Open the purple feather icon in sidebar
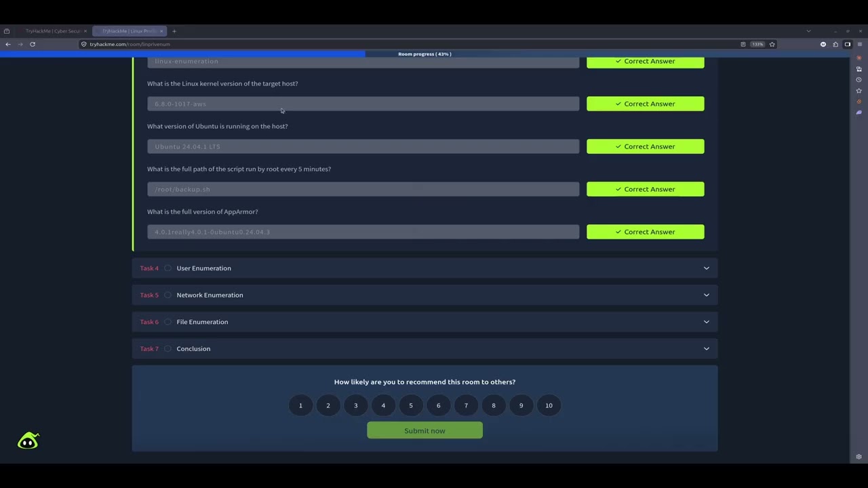The height and width of the screenshot is (488, 868). (x=859, y=113)
